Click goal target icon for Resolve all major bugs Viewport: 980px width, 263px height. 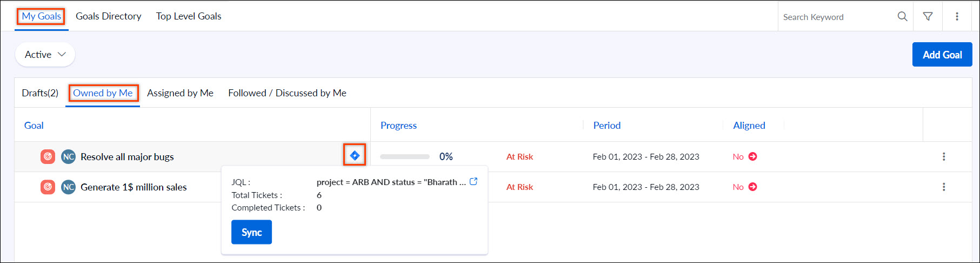48,156
